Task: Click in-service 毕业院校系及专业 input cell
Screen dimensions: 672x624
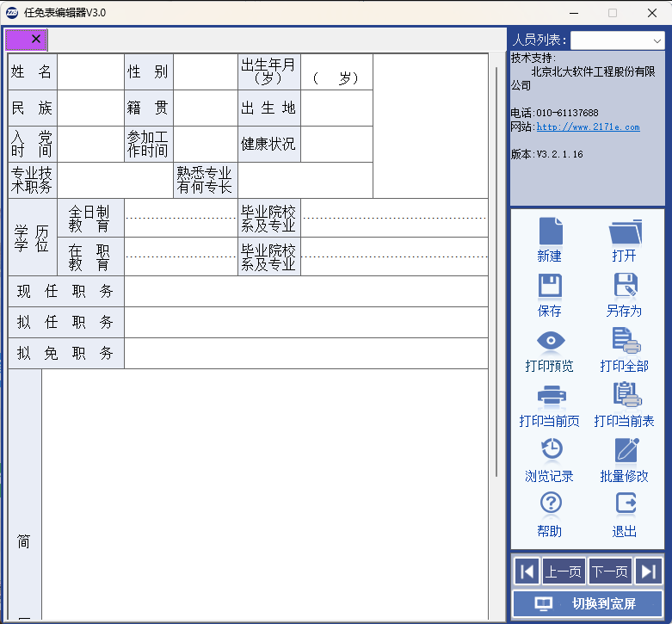Action: 394,256
